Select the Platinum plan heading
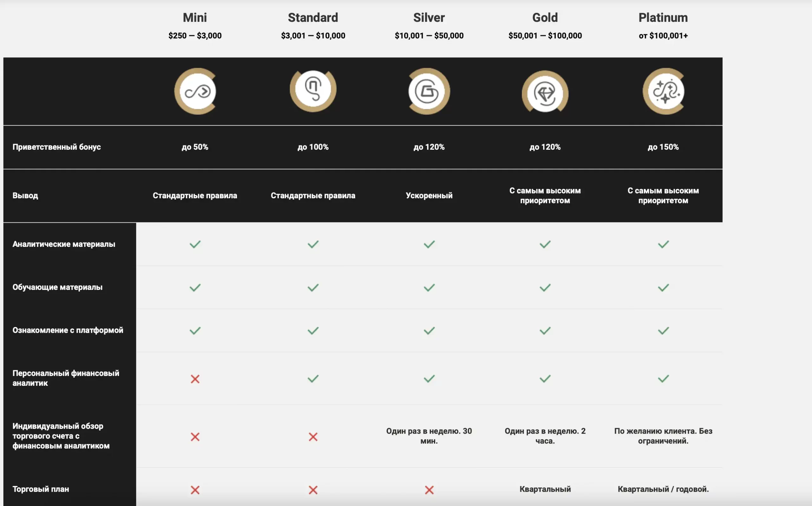The image size is (812, 506). (663, 17)
